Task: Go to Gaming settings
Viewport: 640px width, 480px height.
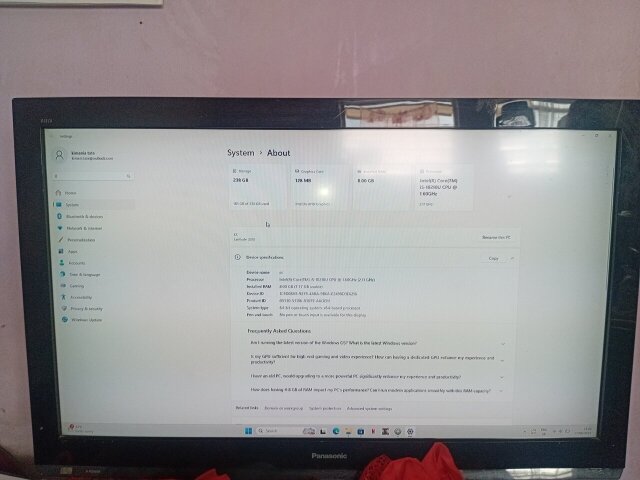Action: point(76,286)
